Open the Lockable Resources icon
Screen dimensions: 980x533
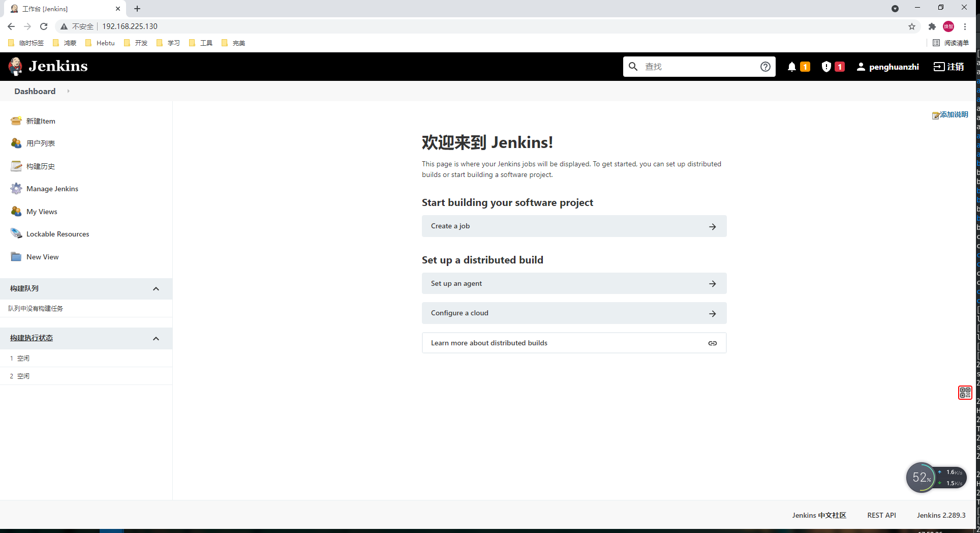16,234
